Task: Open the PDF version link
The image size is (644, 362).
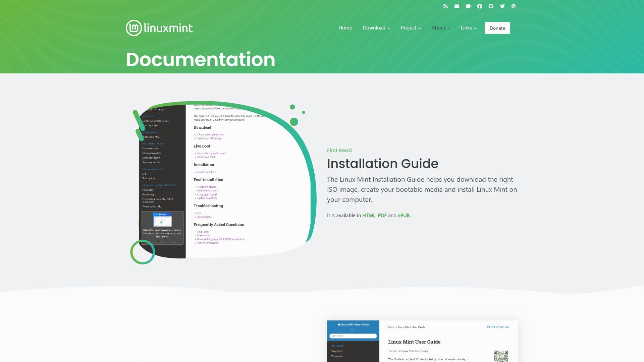Action: (382, 216)
